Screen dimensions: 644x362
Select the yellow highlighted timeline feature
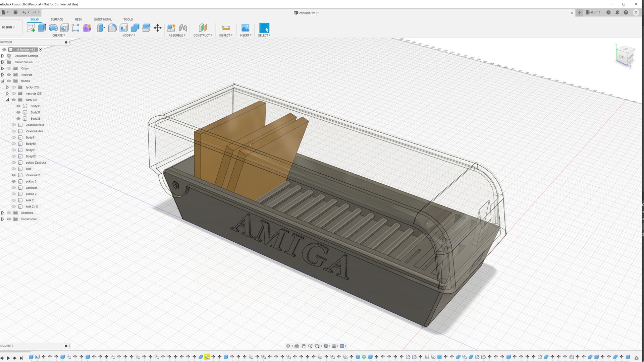point(207,357)
